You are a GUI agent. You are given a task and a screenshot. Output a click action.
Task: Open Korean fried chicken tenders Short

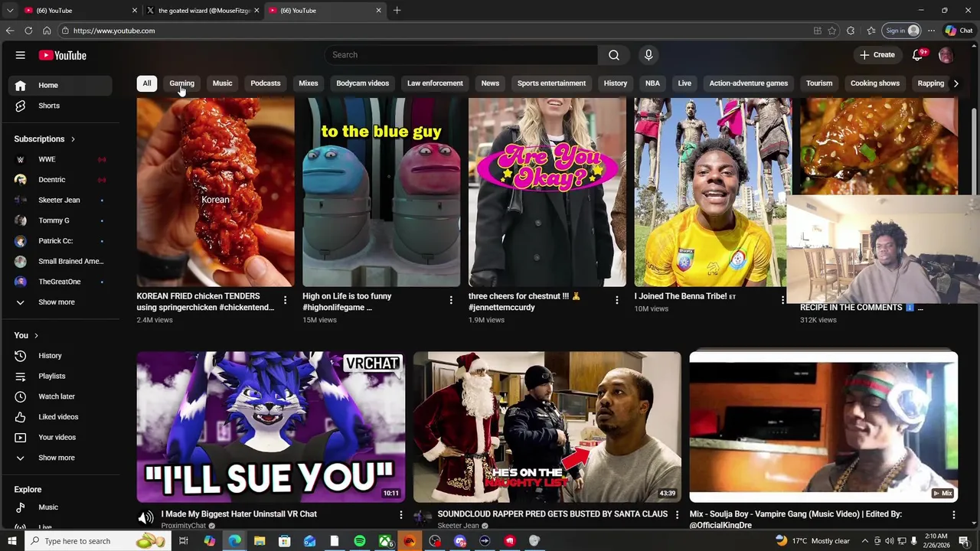pos(215,192)
